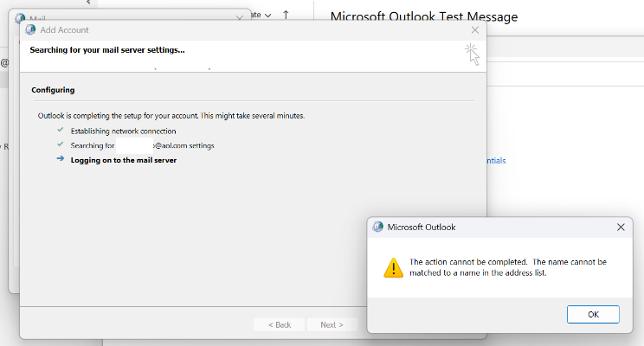The height and width of the screenshot is (346, 644).
Task: Click the yellow warning triangle icon
Action: click(394, 267)
